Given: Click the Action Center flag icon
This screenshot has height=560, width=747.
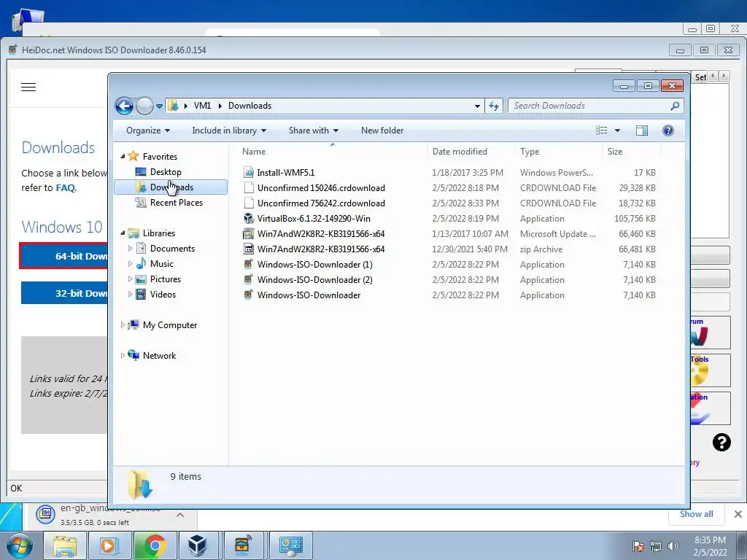Looking at the screenshot, I should [x=638, y=546].
